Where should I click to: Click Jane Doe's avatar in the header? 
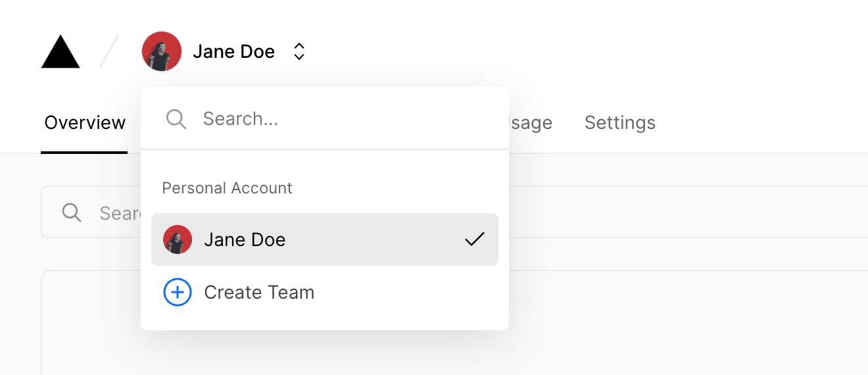161,51
